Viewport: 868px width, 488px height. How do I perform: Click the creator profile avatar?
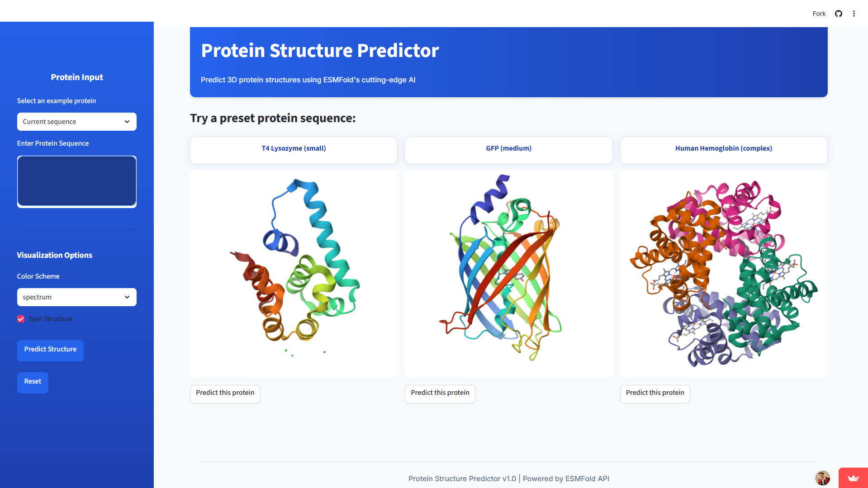(822, 478)
